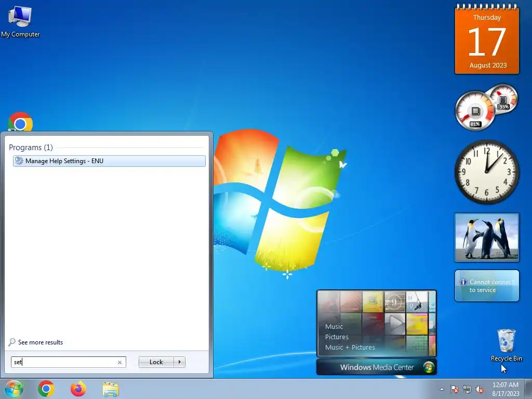Click the Lock button
Viewport: 532px width, 399px height.
tap(156, 362)
